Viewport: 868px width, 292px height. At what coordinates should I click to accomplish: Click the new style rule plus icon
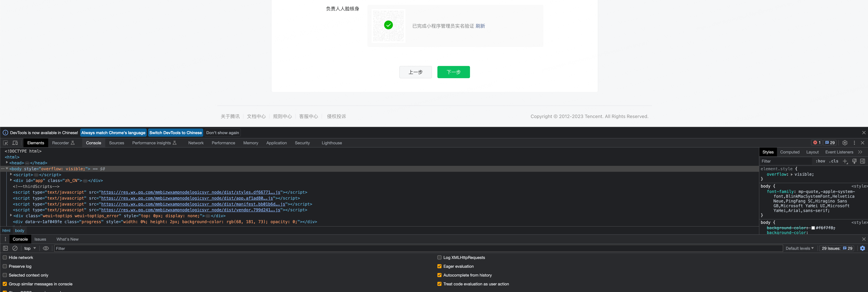pyautogui.click(x=845, y=161)
